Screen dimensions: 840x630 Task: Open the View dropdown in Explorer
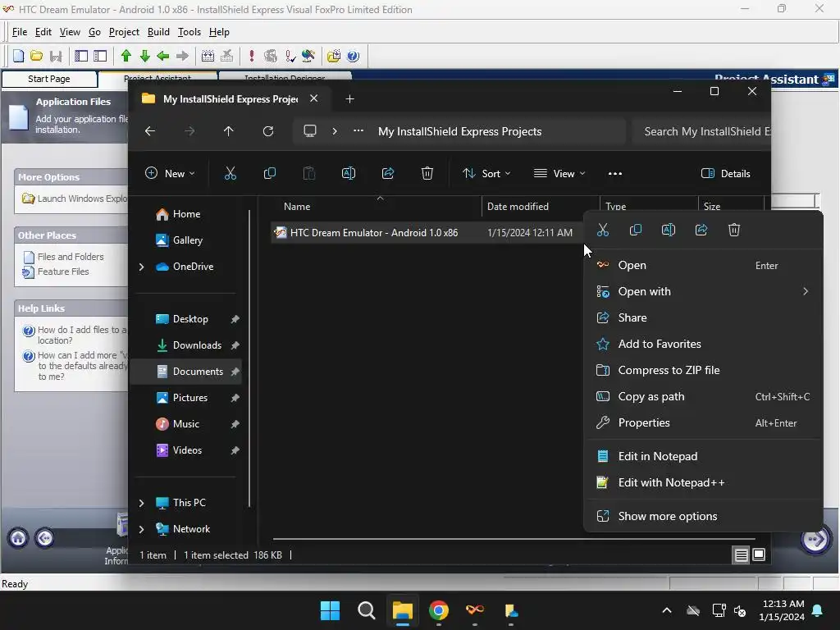[x=559, y=174]
